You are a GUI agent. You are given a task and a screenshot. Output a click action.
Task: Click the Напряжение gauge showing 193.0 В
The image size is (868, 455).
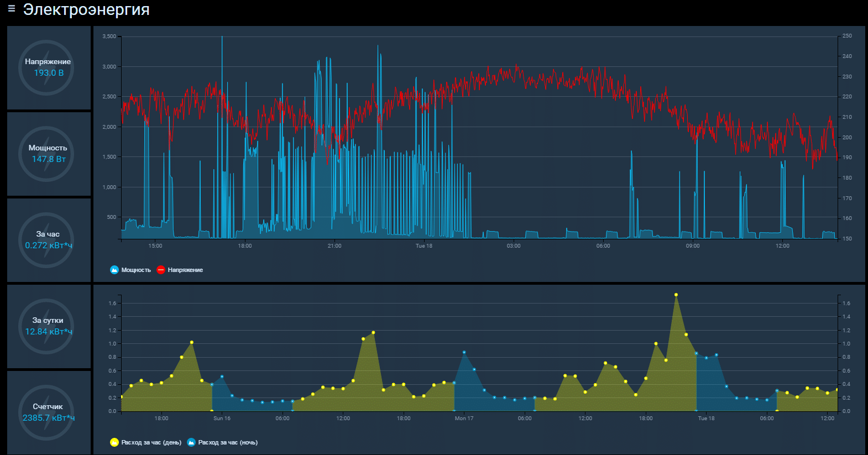48,67
